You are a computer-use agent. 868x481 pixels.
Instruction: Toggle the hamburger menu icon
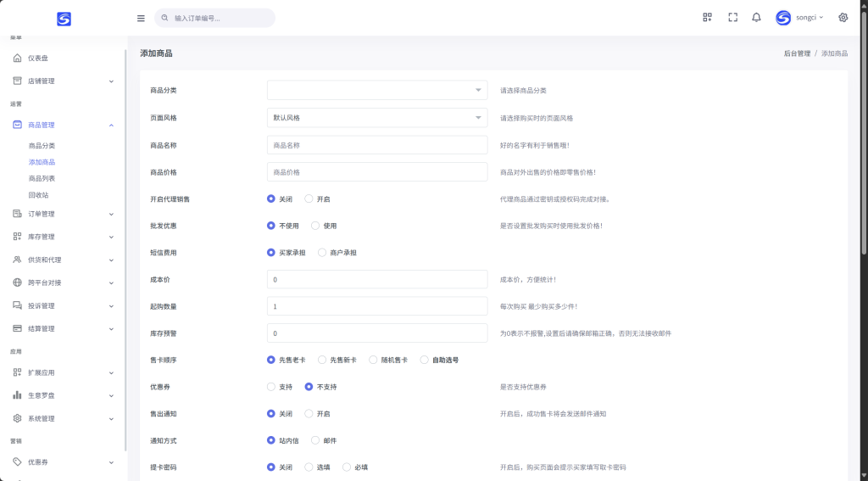click(x=141, y=19)
